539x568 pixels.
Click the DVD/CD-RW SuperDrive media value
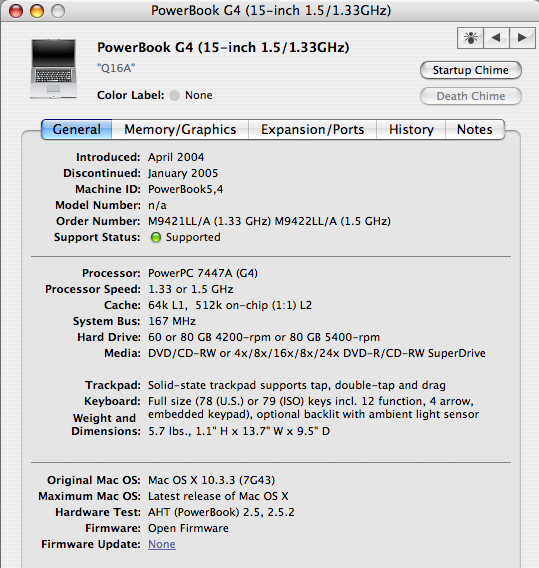(x=317, y=353)
